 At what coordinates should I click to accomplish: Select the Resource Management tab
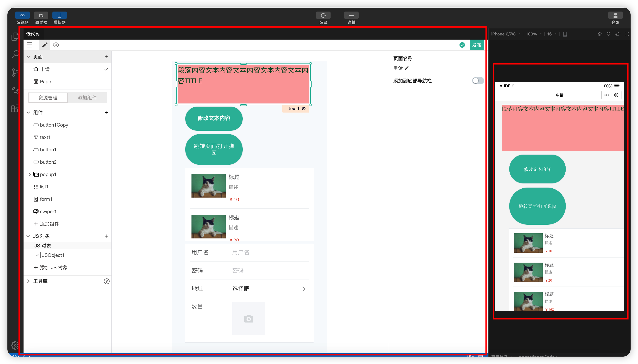[48, 98]
